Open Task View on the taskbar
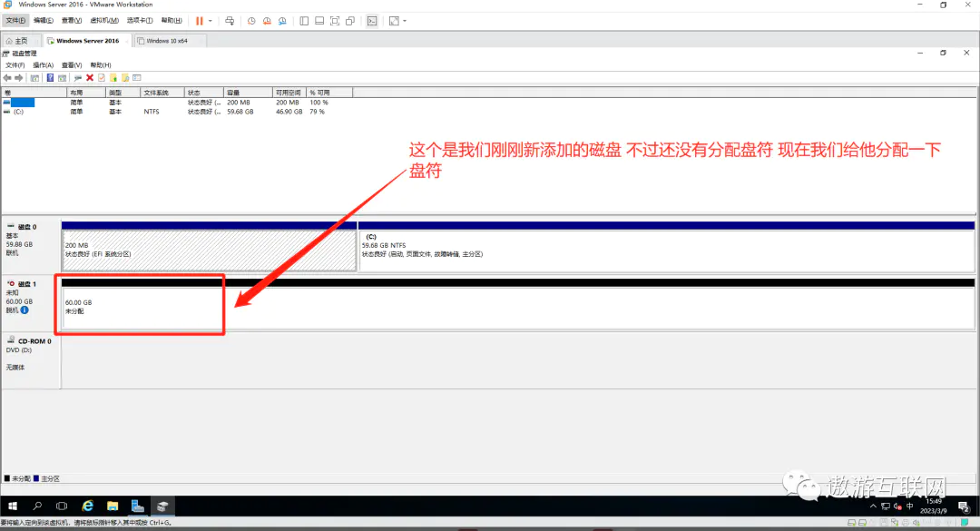The image size is (980, 531). pos(62,506)
